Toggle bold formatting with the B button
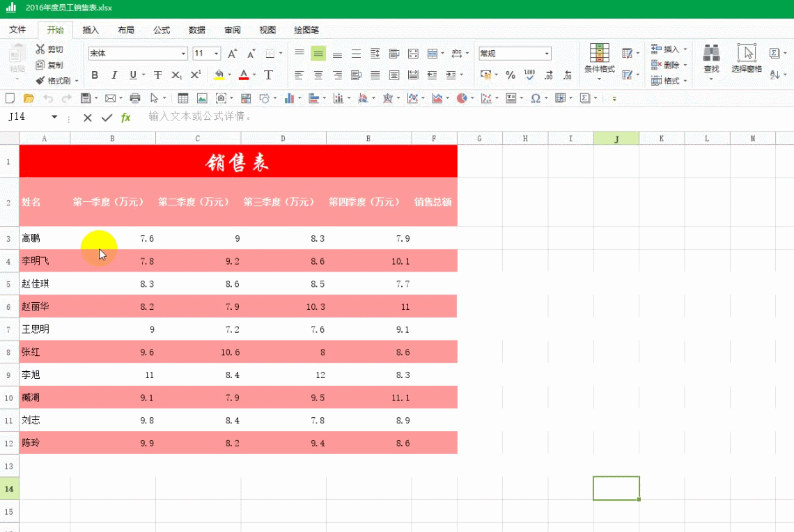Image resolution: width=794 pixels, height=532 pixels. [x=95, y=75]
